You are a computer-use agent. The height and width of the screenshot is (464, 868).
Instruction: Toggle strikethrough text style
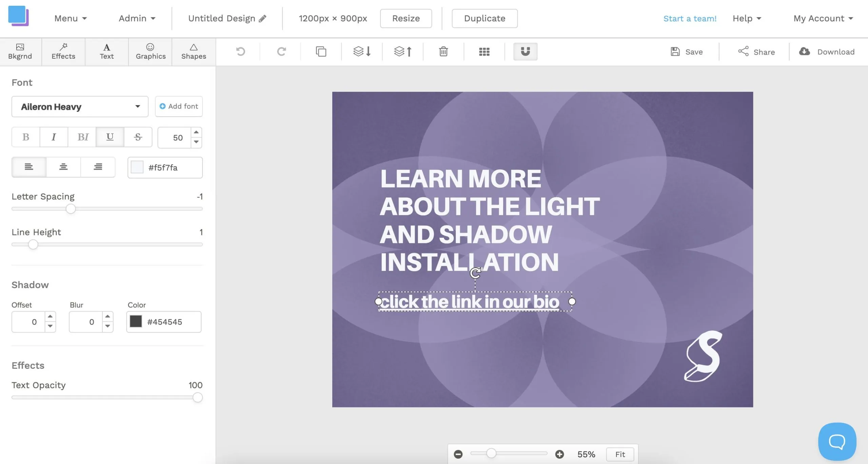coord(138,137)
